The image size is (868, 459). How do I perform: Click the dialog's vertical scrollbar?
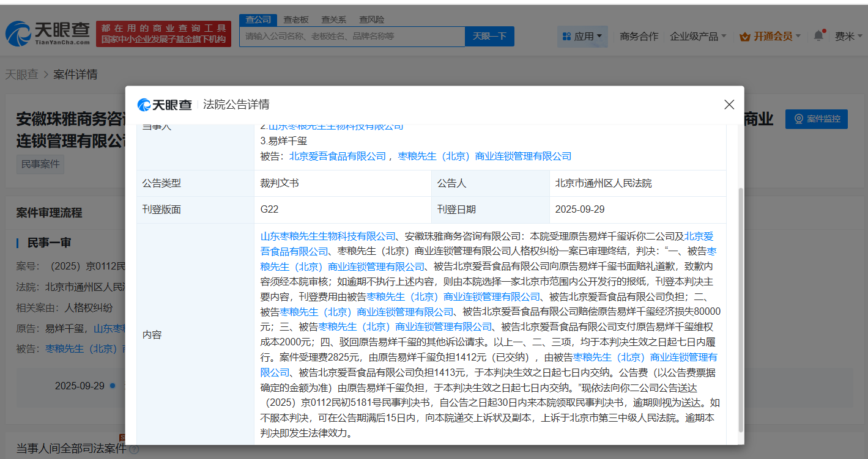(741, 310)
